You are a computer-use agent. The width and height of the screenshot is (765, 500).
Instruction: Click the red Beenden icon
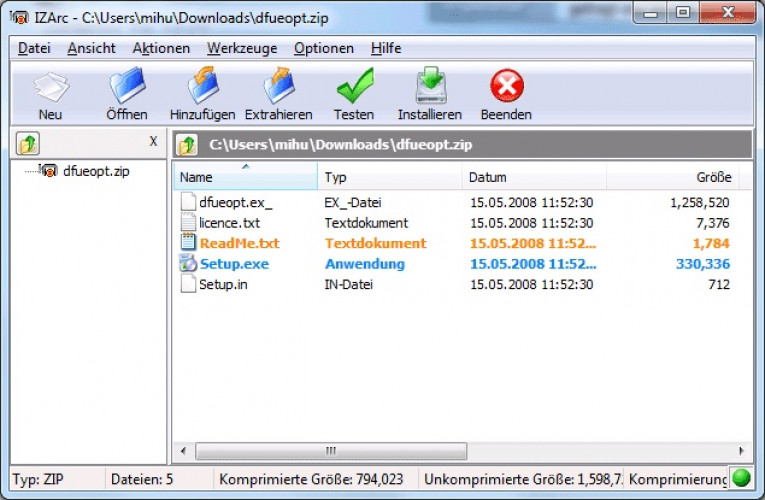[x=507, y=86]
